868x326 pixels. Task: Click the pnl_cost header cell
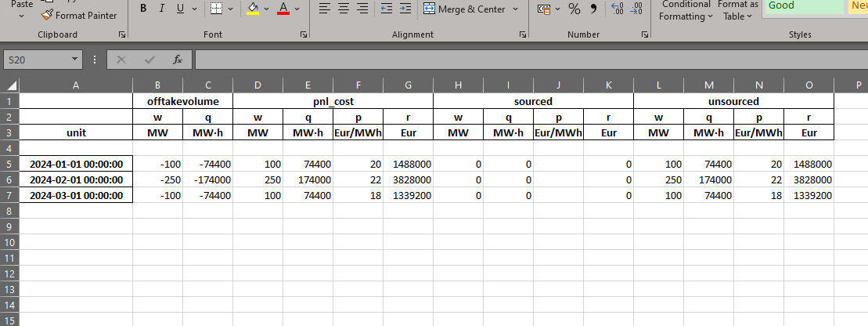pos(333,101)
